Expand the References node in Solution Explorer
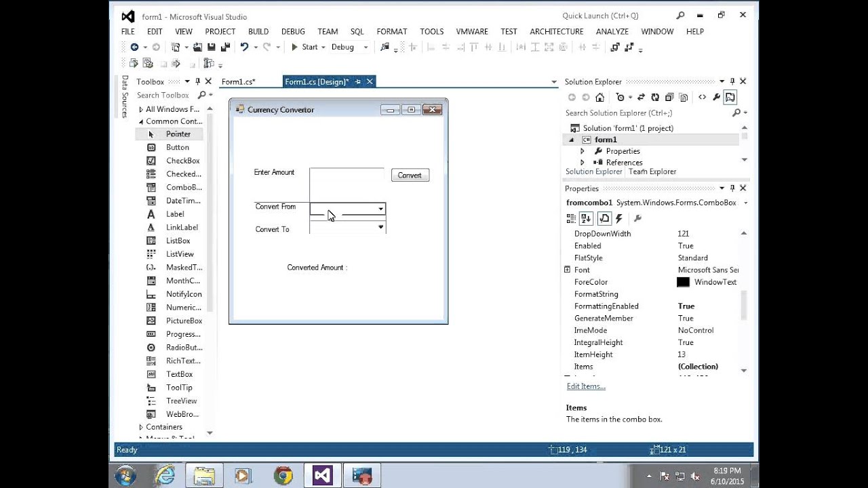Image resolution: width=868 pixels, height=488 pixels. coord(582,163)
